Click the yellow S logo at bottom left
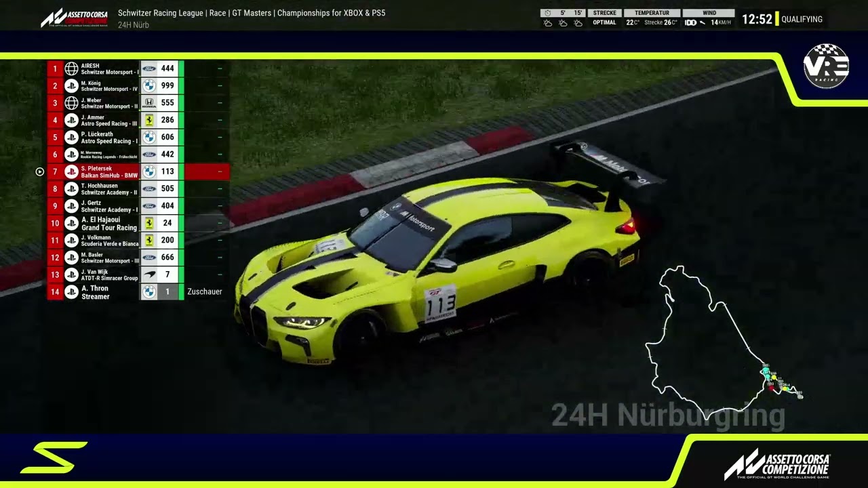Viewport: 868px width, 488px height. click(54, 457)
